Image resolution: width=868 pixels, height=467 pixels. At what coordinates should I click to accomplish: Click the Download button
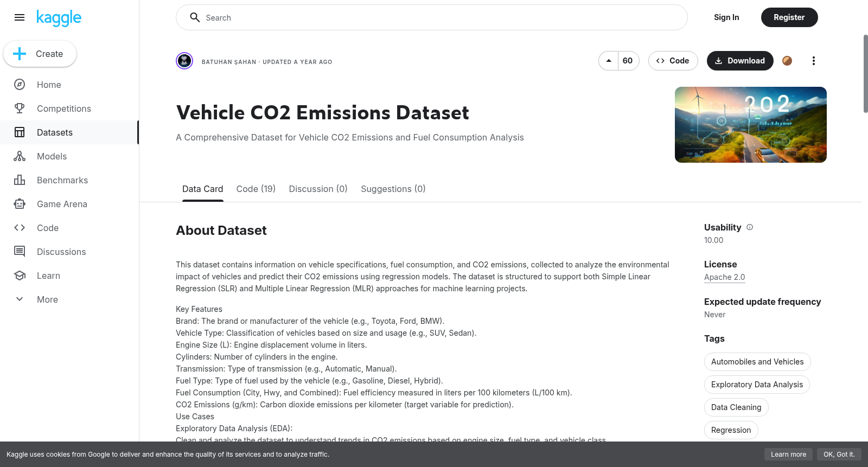click(x=740, y=61)
